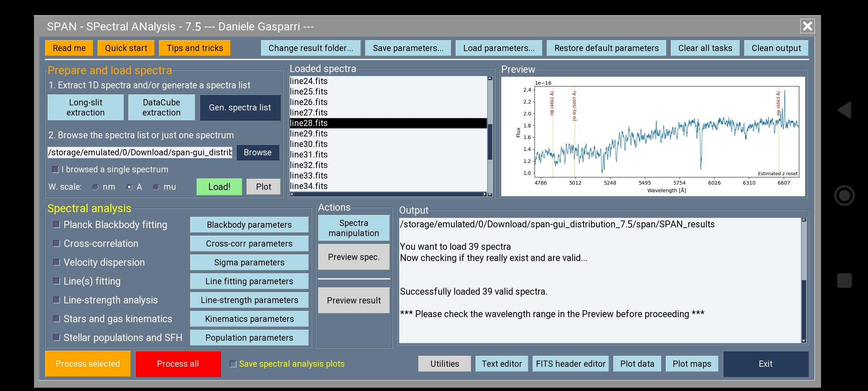Select line34.fits in loaded spectra
The height and width of the screenshot is (391, 868).
(x=388, y=186)
